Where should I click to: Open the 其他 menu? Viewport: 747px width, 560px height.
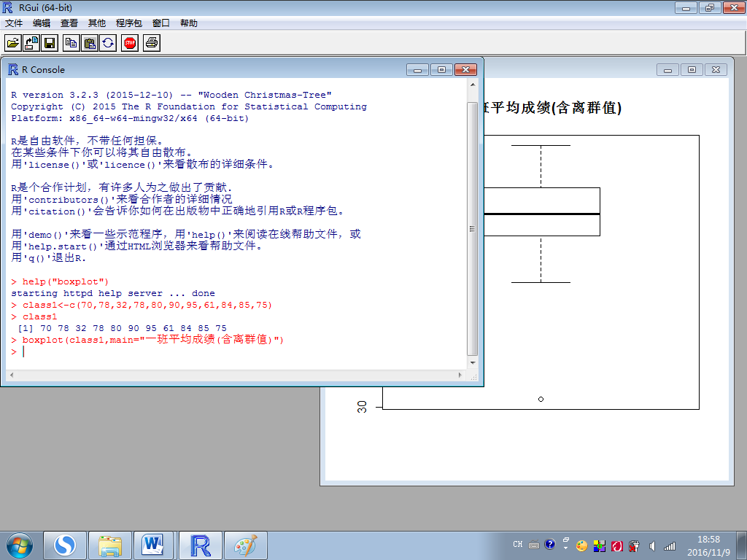[97, 23]
